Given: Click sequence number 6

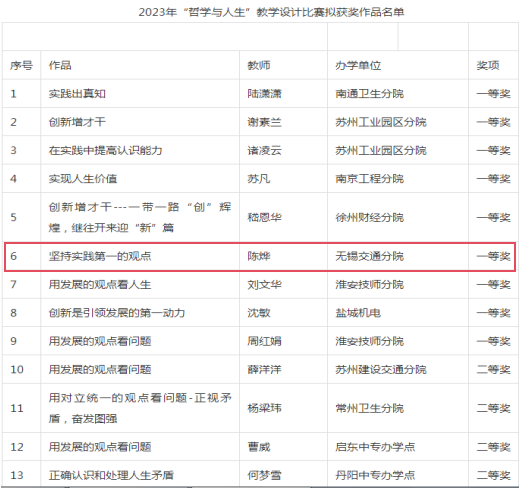Looking at the screenshot, I should (13, 256).
